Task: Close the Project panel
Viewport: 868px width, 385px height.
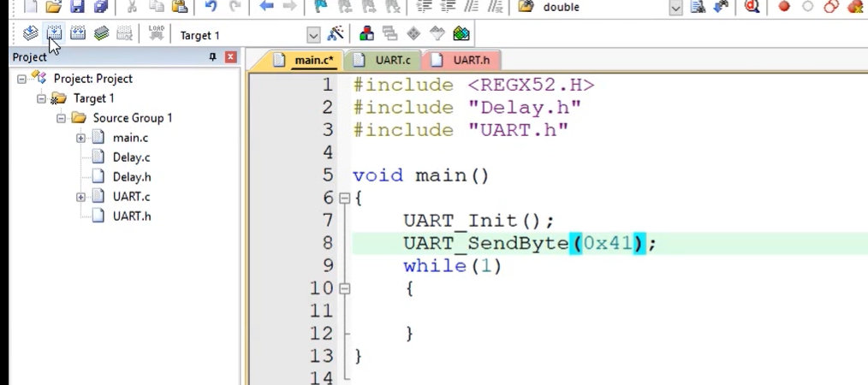Action: coord(231,57)
